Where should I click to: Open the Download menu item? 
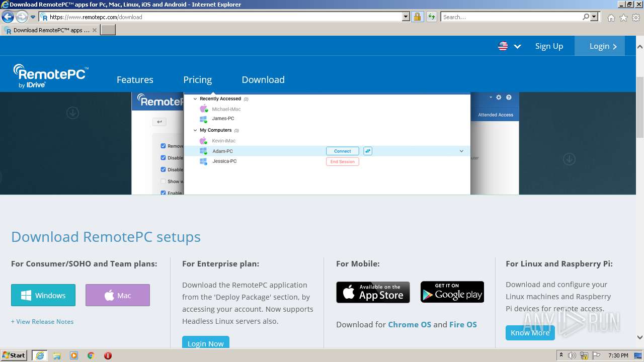pyautogui.click(x=263, y=79)
